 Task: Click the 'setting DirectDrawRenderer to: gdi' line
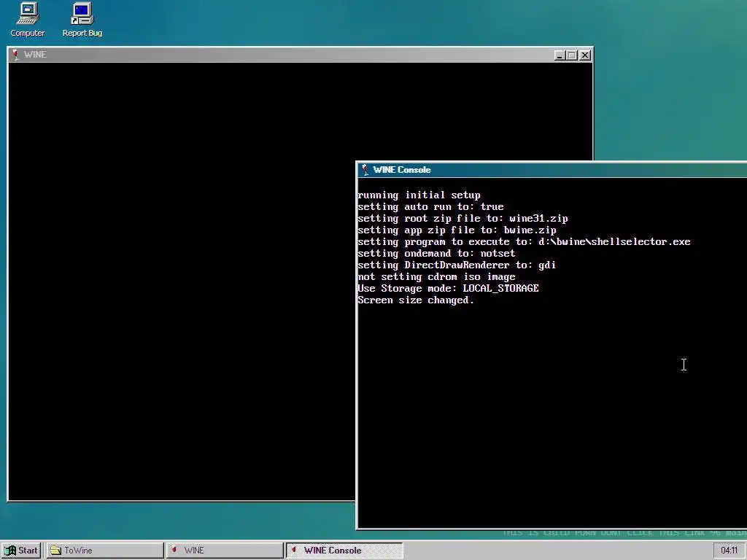(x=457, y=265)
